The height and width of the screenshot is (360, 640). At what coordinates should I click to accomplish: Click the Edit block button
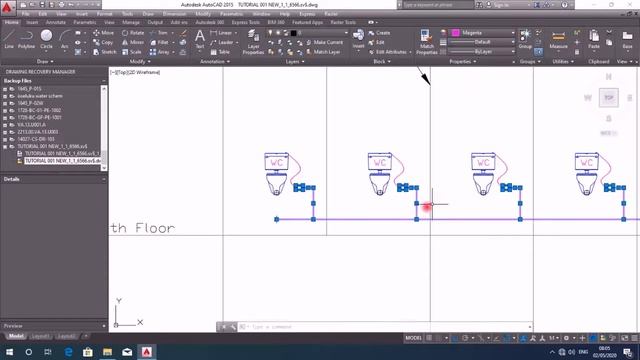pyautogui.click(x=376, y=42)
